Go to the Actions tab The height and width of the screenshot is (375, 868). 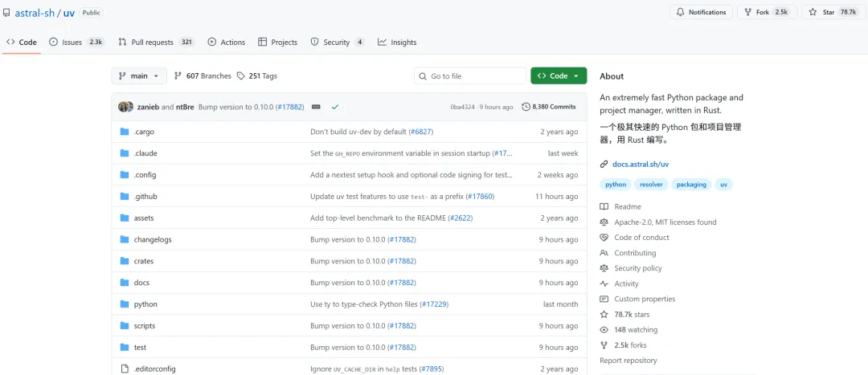point(227,42)
